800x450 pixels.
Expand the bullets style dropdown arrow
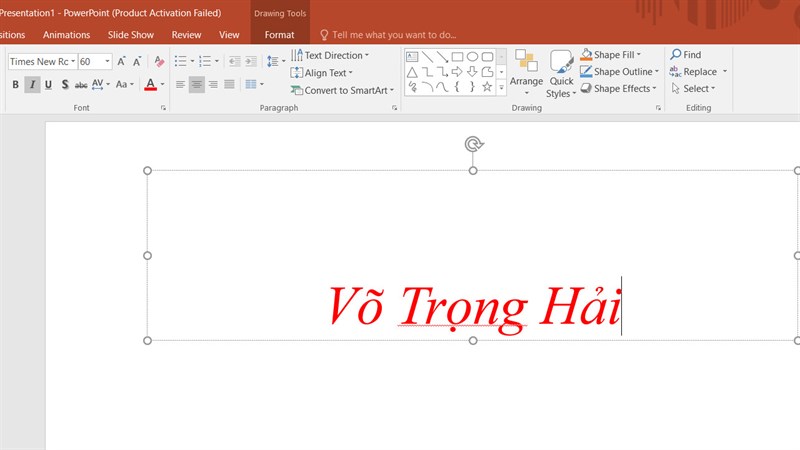click(192, 62)
